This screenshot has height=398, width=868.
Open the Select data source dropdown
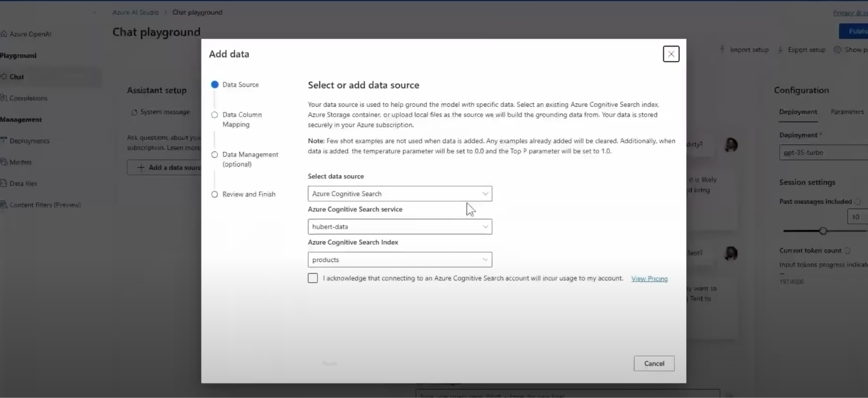(x=400, y=194)
